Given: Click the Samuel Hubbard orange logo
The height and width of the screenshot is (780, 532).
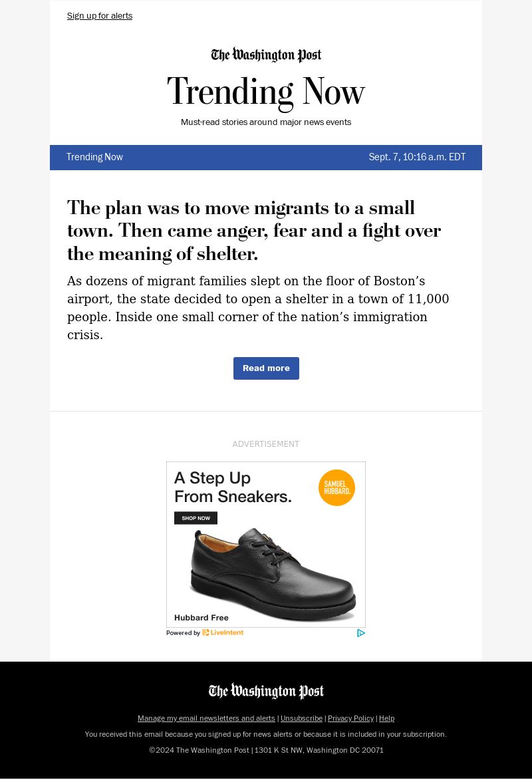Looking at the screenshot, I should (336, 487).
